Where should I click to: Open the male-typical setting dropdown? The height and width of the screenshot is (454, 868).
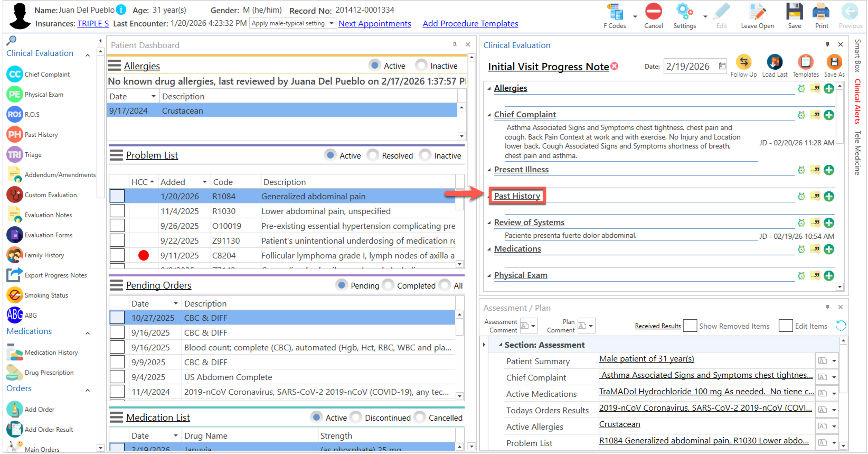(x=331, y=23)
